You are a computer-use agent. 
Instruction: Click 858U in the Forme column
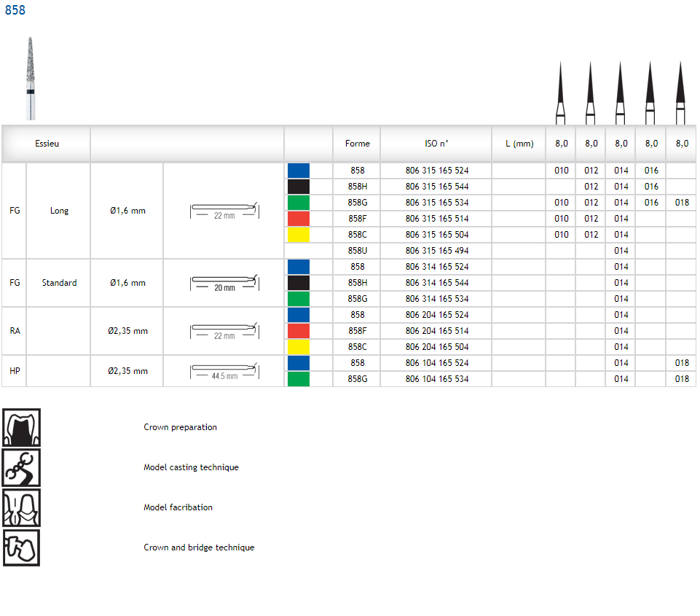[357, 251]
